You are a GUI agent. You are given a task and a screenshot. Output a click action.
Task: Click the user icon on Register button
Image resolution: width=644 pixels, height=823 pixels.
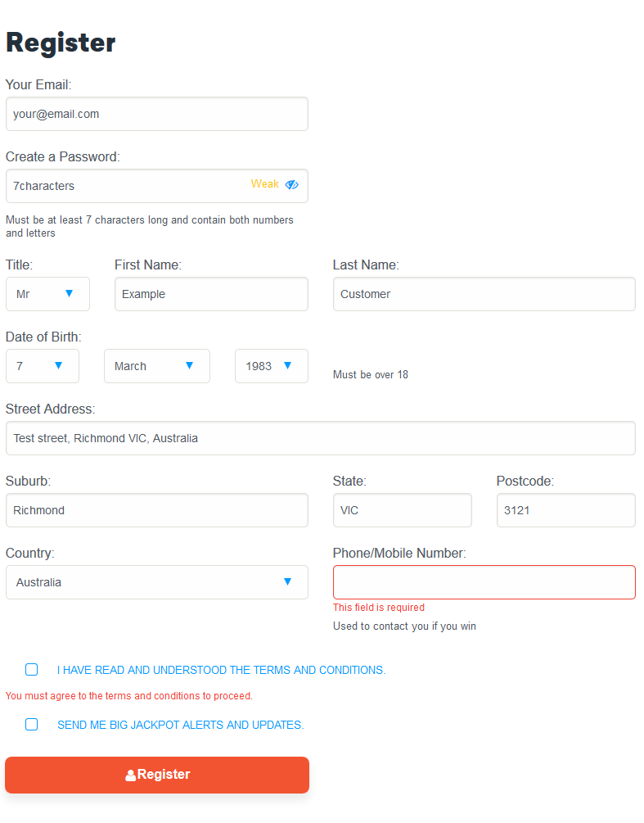tap(131, 776)
